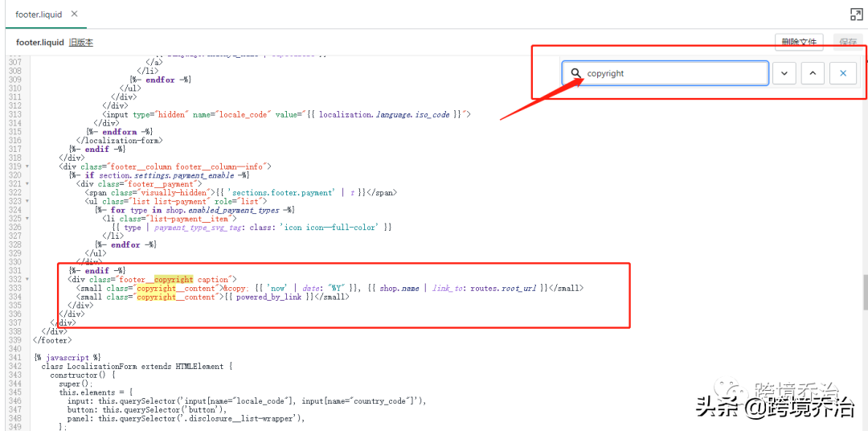Click panel: this.querySelector disclosure__list-wrapper line
Viewport: 868px width, 431px height.
(x=186, y=418)
